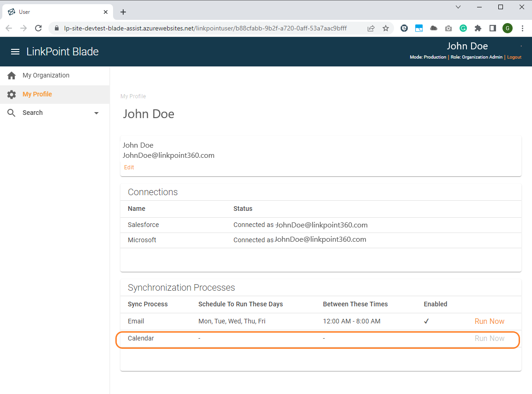Click Run Now for Calendar sync
This screenshot has width=532, height=394.
point(489,338)
